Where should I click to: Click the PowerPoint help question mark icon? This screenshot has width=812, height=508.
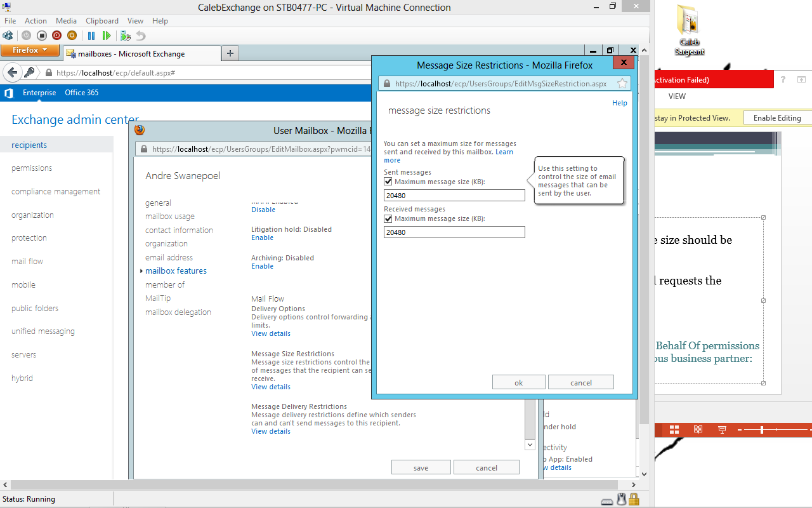coord(783,79)
